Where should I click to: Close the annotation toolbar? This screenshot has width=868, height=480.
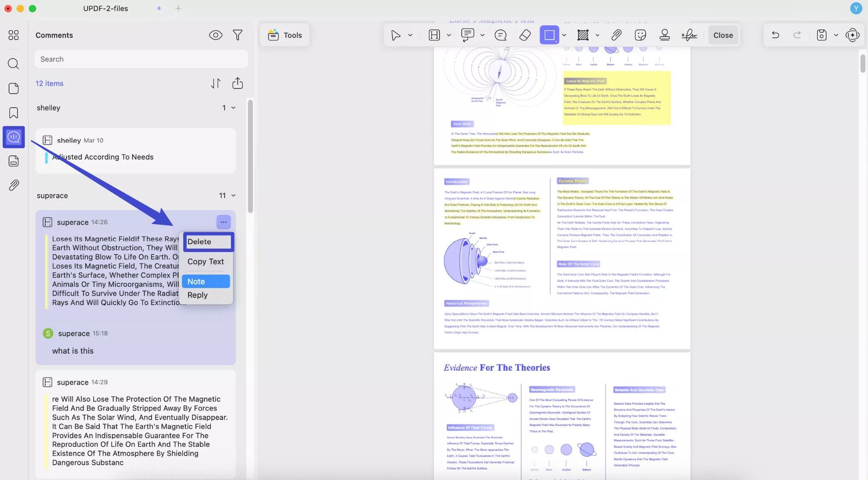coord(723,35)
